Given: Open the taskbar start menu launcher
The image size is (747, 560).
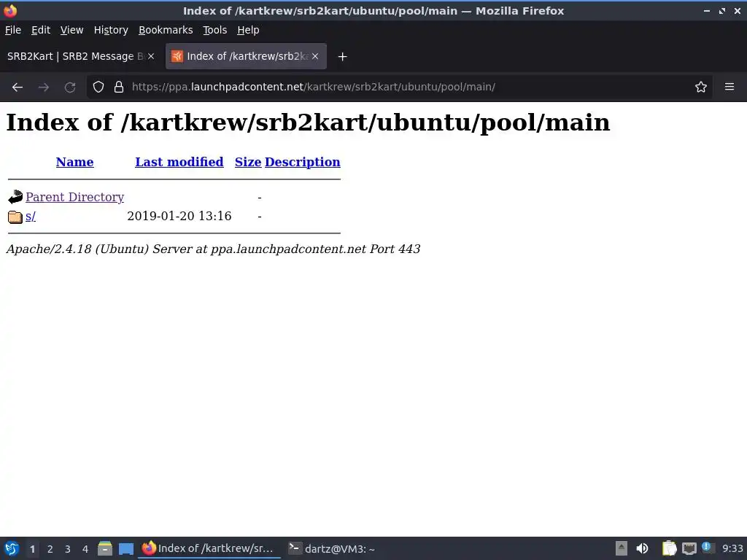Looking at the screenshot, I should tap(12, 548).
